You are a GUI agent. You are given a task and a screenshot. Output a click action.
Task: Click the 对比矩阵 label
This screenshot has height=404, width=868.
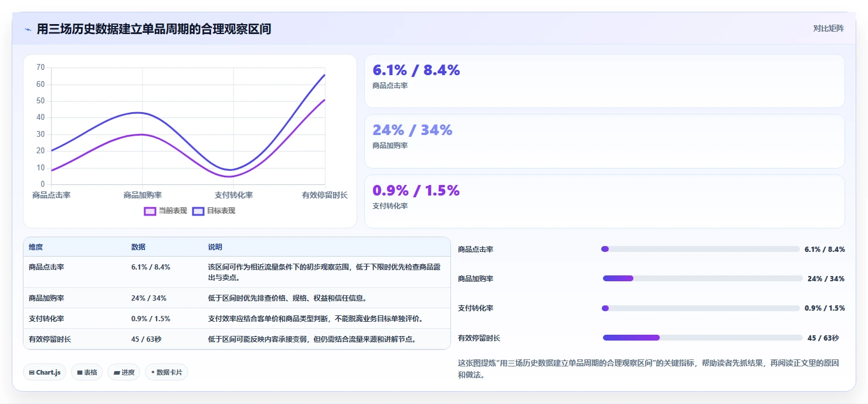coord(828,29)
